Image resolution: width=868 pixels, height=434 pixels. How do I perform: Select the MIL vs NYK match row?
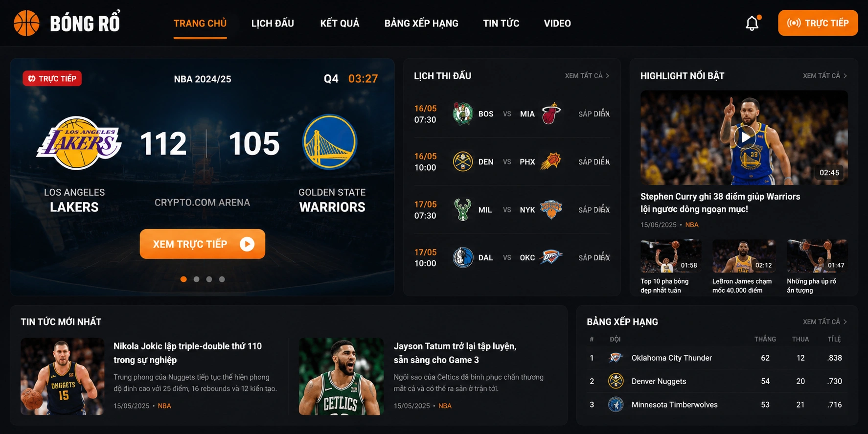pos(512,209)
